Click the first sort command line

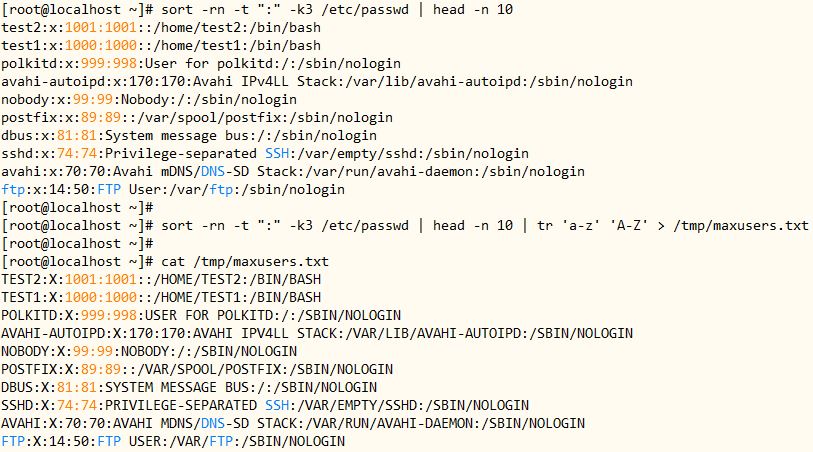click(257, 9)
